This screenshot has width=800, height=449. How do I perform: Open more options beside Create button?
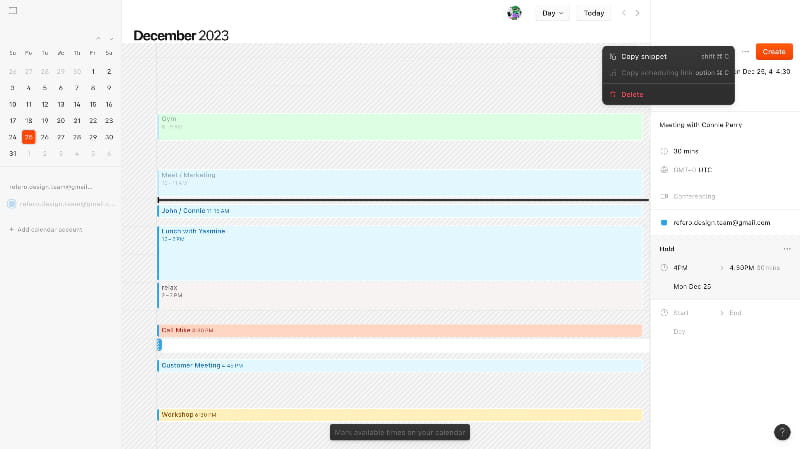pyautogui.click(x=745, y=52)
